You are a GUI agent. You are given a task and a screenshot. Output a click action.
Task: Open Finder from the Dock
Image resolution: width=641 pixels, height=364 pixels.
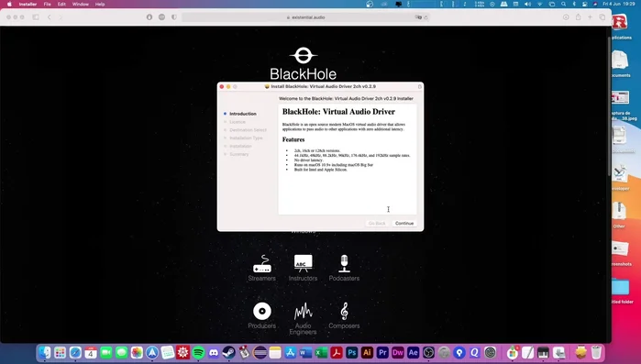click(45, 352)
